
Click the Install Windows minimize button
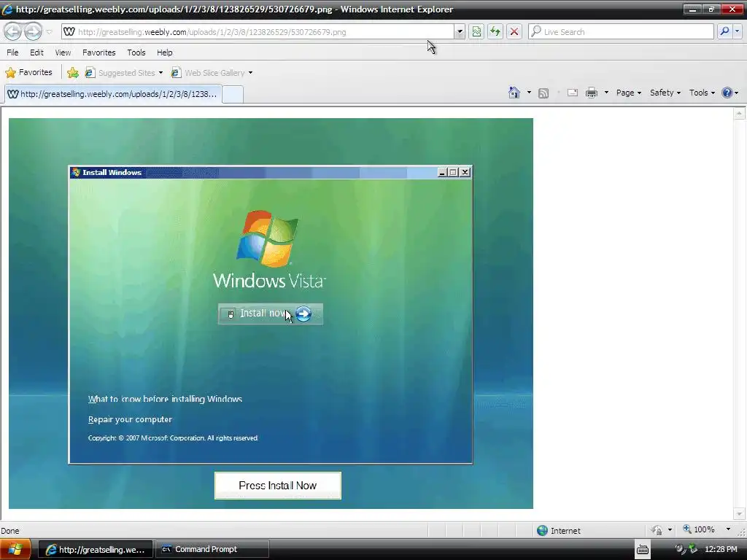click(x=441, y=172)
